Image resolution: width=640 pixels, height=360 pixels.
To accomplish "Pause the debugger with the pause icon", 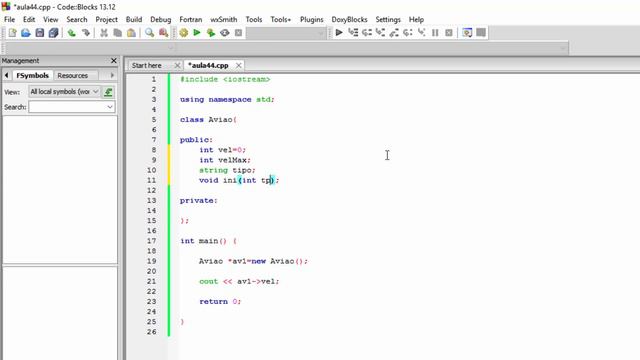I will [435, 33].
